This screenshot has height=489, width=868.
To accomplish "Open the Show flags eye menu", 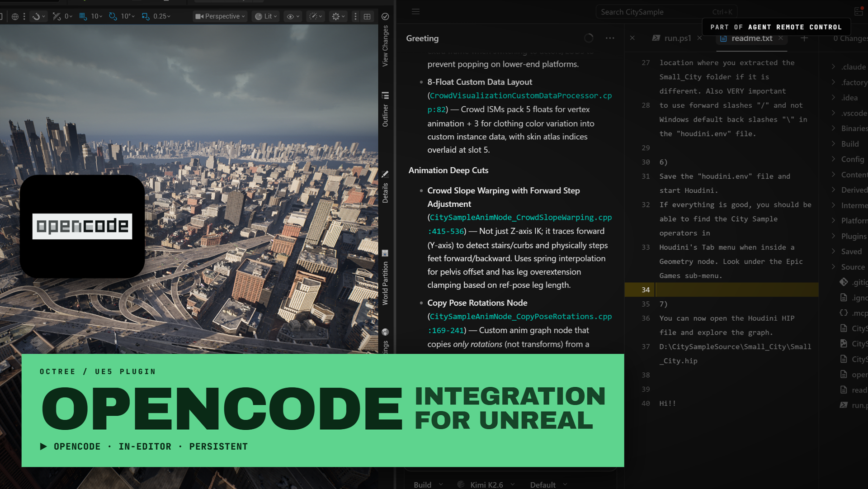I will pos(293,16).
